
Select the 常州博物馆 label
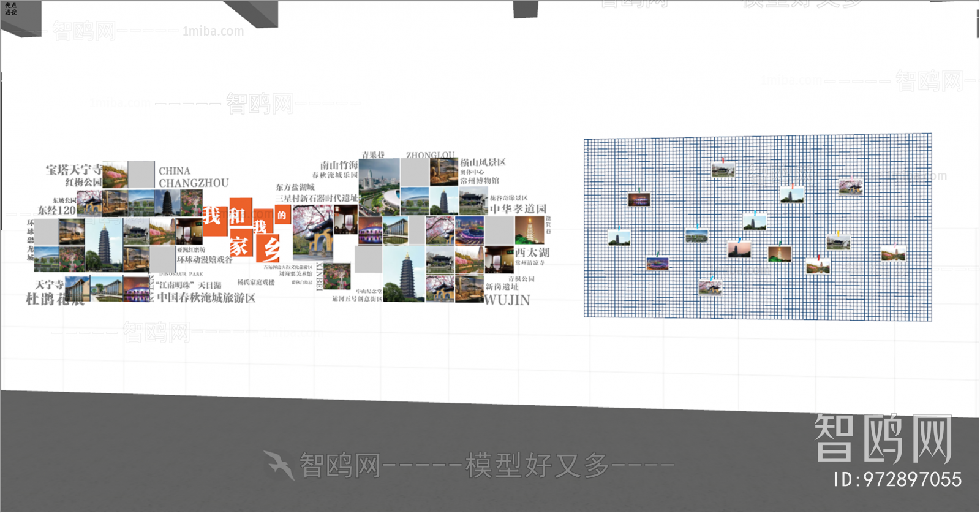[480, 181]
